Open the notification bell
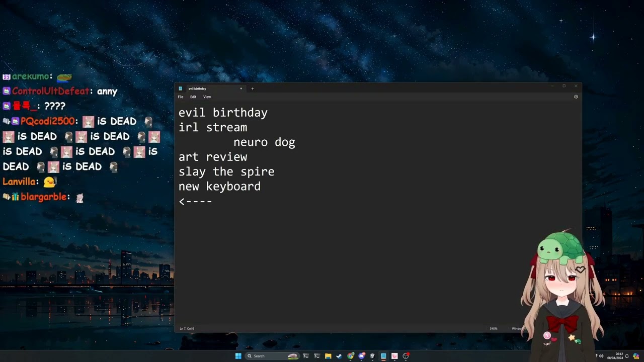This screenshot has width=644, height=362. point(627,356)
